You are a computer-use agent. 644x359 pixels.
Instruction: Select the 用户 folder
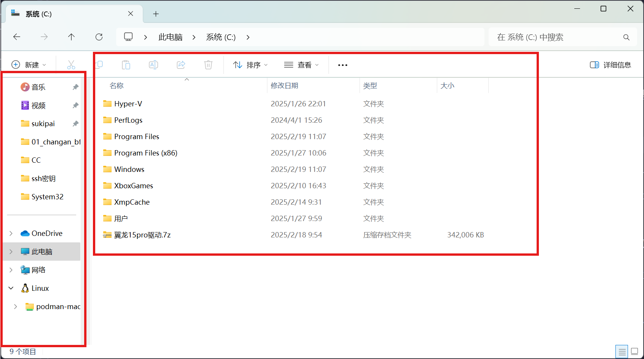[x=115, y=218]
